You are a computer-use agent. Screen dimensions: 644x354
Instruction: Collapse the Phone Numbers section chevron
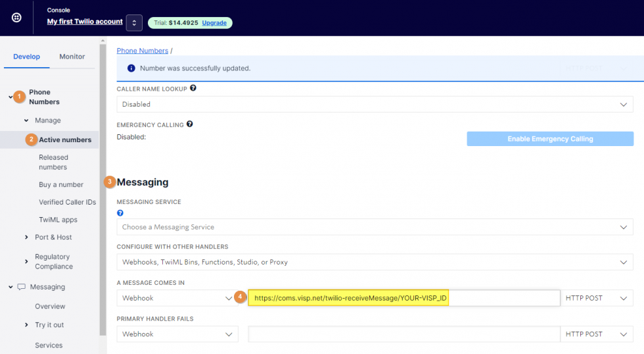coord(11,97)
